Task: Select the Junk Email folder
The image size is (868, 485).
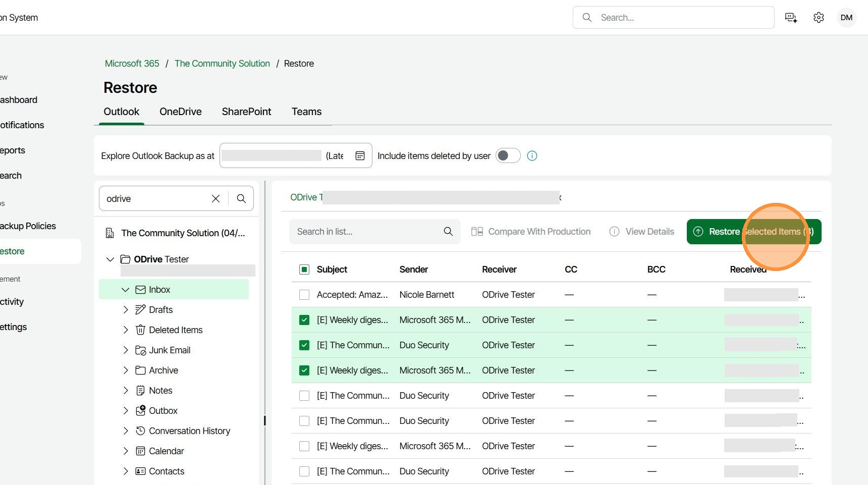Action: click(x=170, y=350)
